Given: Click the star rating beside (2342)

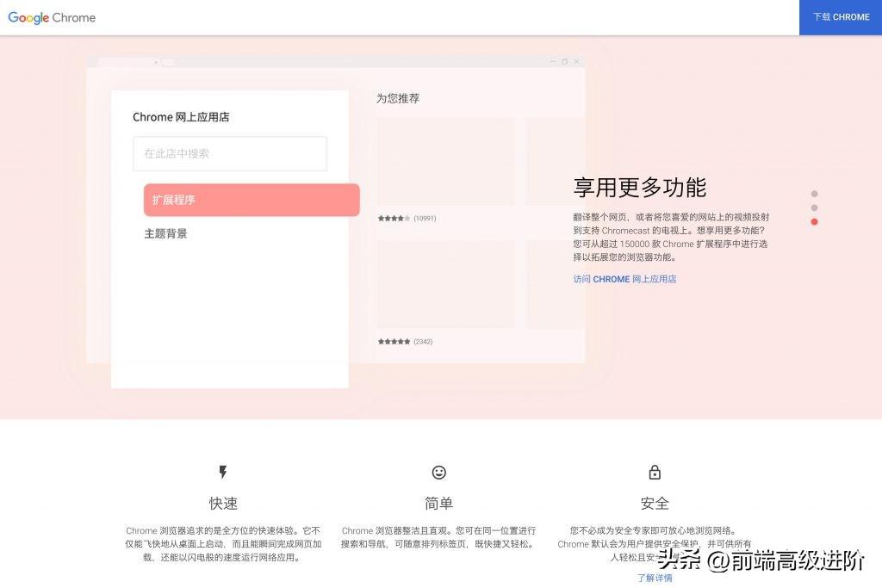Looking at the screenshot, I should coord(394,341).
